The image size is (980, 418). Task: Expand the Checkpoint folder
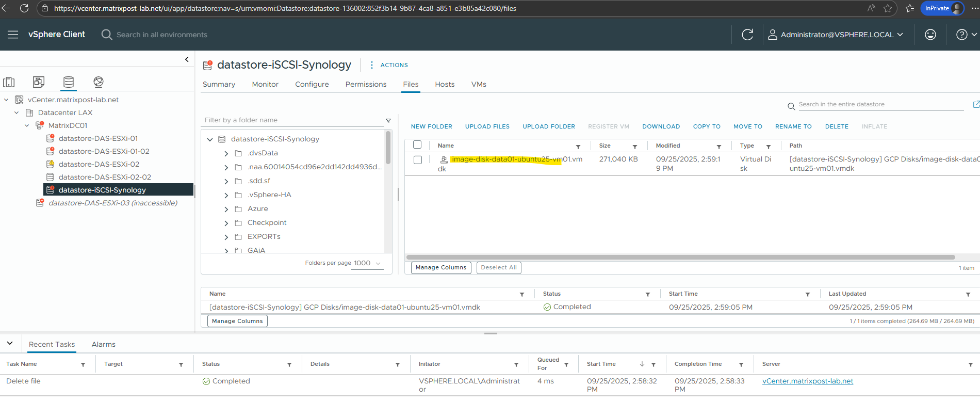[226, 223]
